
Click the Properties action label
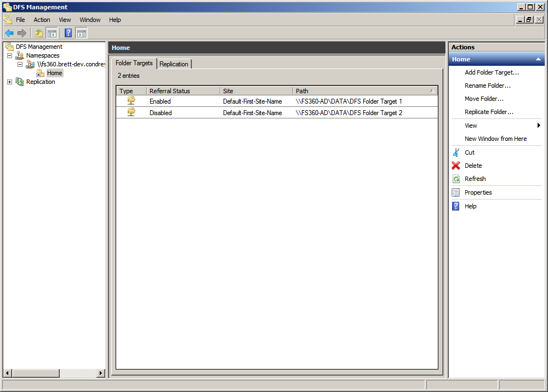point(478,192)
